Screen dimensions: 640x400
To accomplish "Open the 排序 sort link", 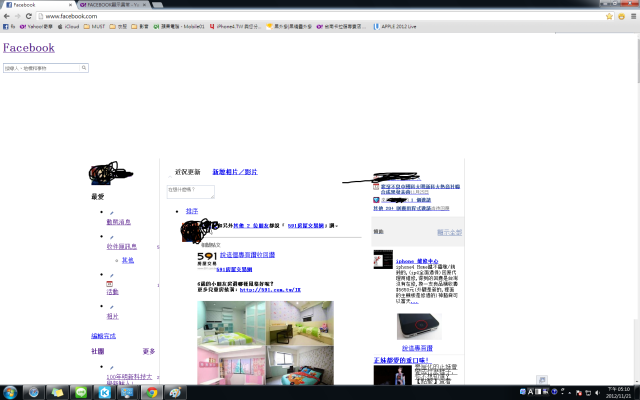I will 192,211.
